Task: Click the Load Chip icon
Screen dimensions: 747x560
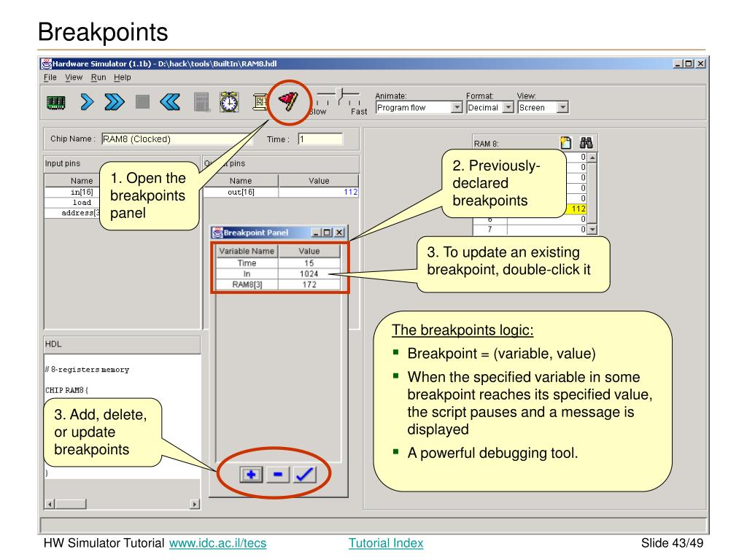Action: [55, 102]
